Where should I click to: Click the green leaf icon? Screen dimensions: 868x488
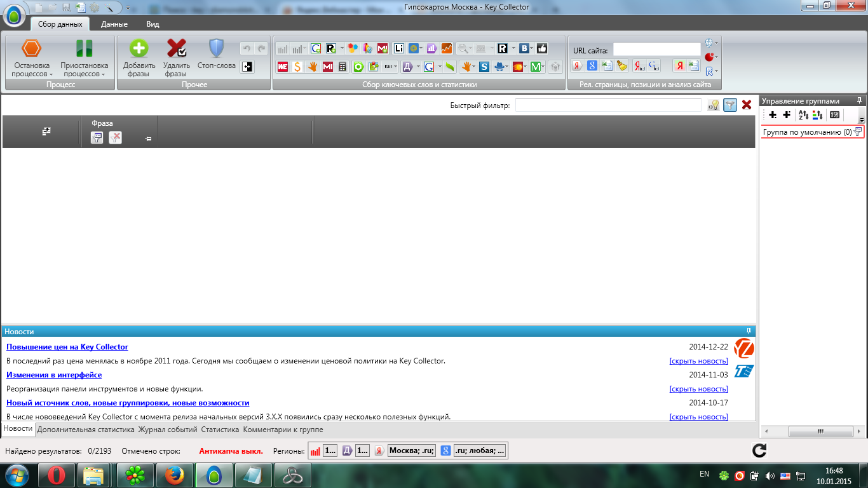(450, 66)
